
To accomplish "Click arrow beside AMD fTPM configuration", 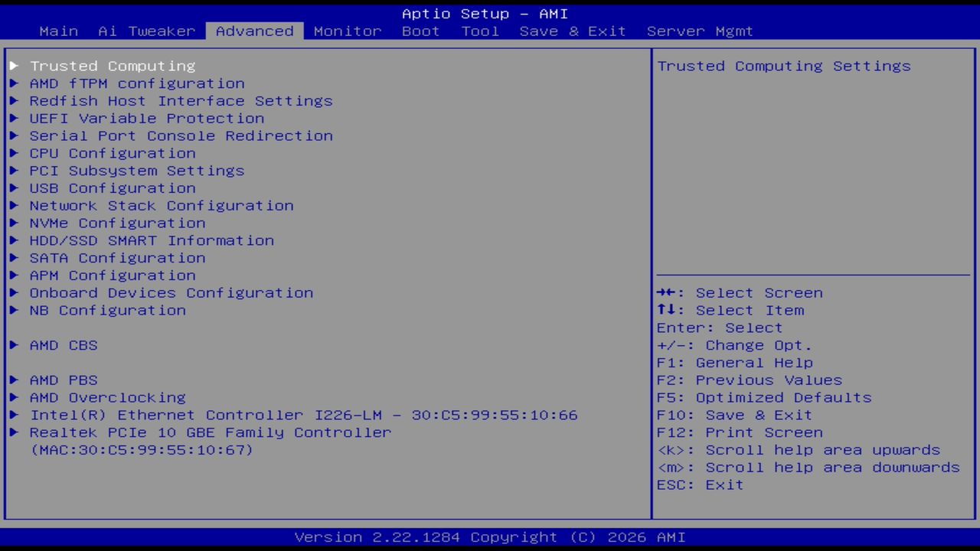I will 14,83.
